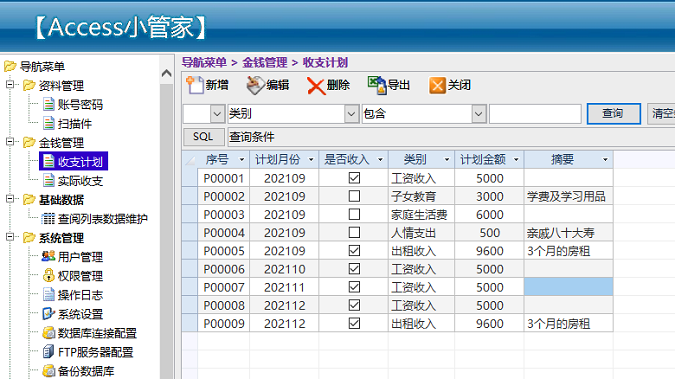Click 收支计划 in the breadcrumb
This screenshot has height=379, width=675.
click(x=325, y=62)
